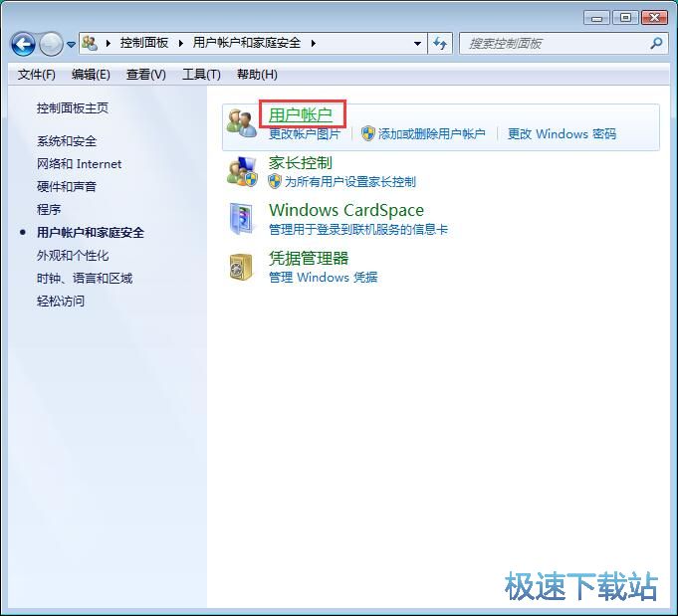Expand the breadcrumb arrow after 控制面板
The width and height of the screenshot is (678, 616).
pyautogui.click(x=181, y=43)
